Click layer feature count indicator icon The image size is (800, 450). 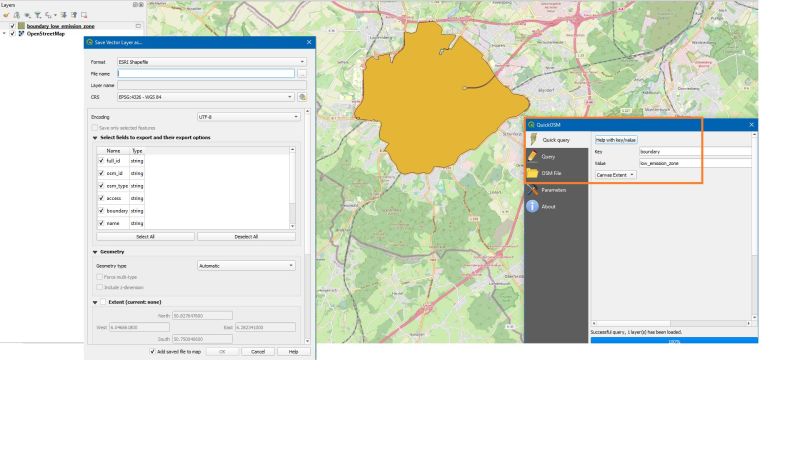138,26
